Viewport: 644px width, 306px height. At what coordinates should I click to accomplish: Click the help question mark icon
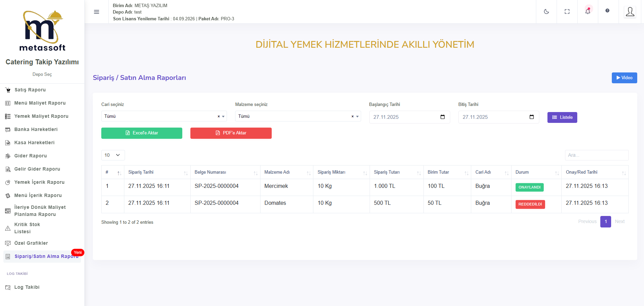[x=607, y=11]
